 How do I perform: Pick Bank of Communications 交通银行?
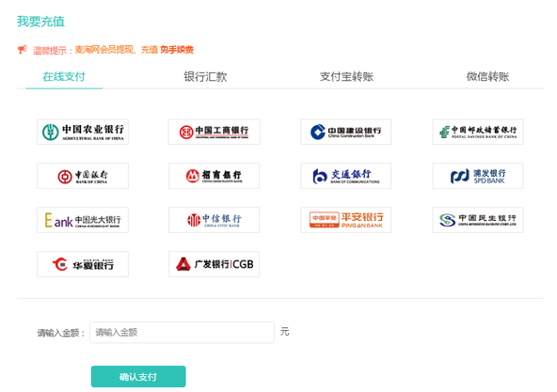coord(345,176)
